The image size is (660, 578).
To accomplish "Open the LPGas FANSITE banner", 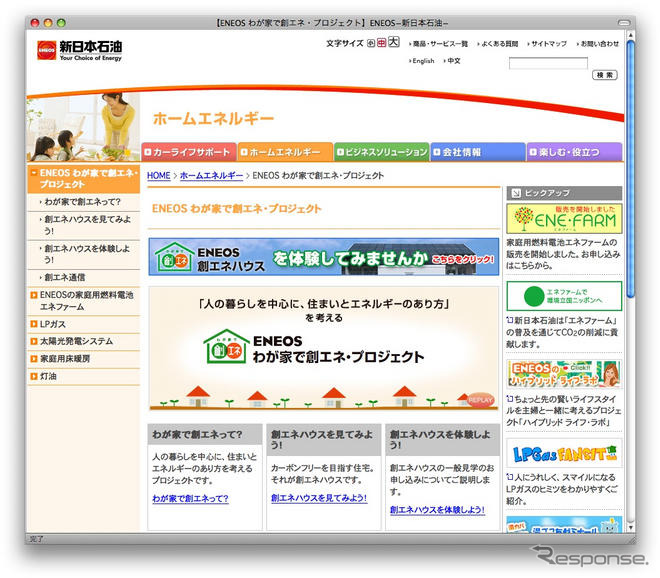I will pyautogui.click(x=564, y=453).
